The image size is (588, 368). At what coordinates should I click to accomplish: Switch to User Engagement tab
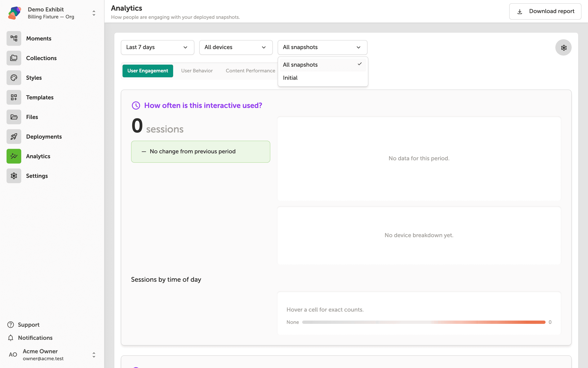[148, 71]
